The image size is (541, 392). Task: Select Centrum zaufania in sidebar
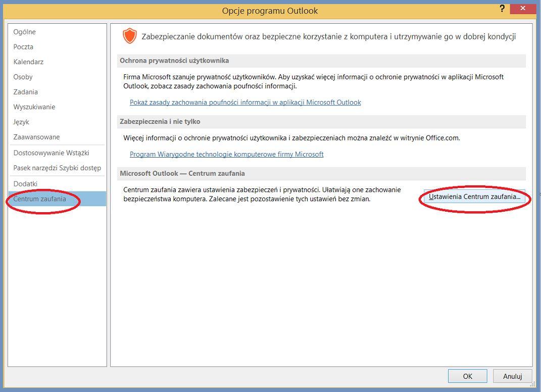(57, 199)
